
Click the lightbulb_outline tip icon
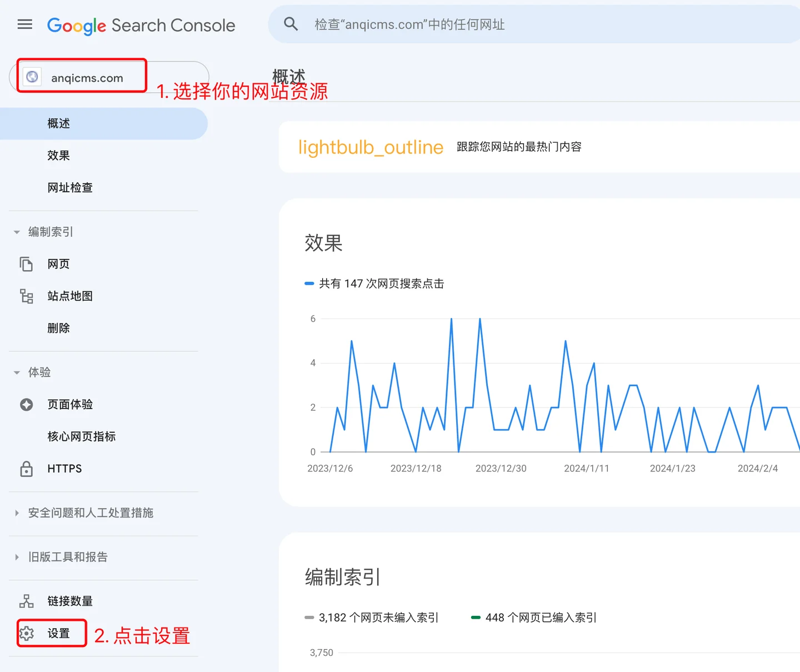(x=371, y=147)
